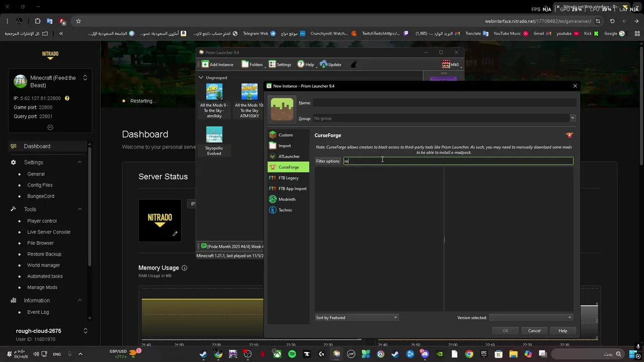The width and height of the screenshot is (644, 362).
Task: Open the Sort by Featured dropdown
Action: [x=357, y=318]
